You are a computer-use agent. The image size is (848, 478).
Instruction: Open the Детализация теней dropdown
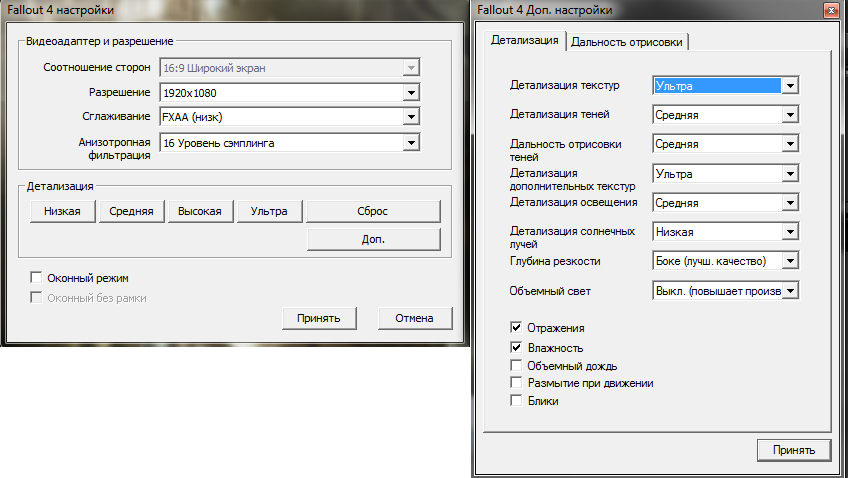pos(725,115)
